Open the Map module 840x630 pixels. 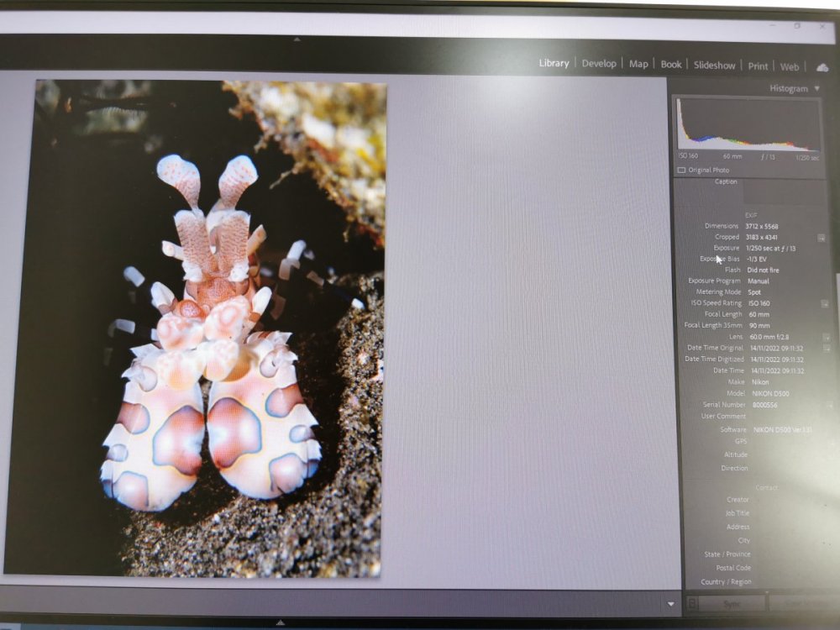(x=638, y=64)
